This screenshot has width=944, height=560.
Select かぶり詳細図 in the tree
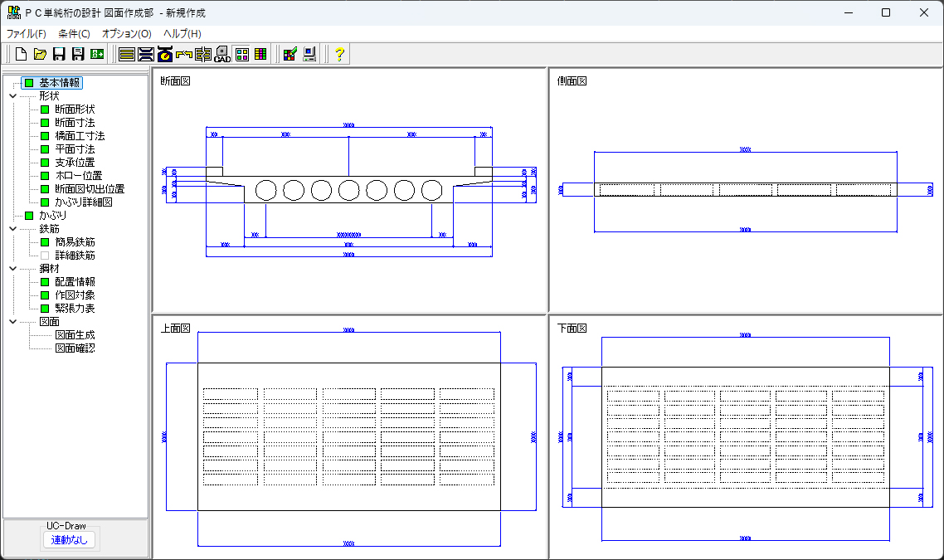[x=83, y=202]
